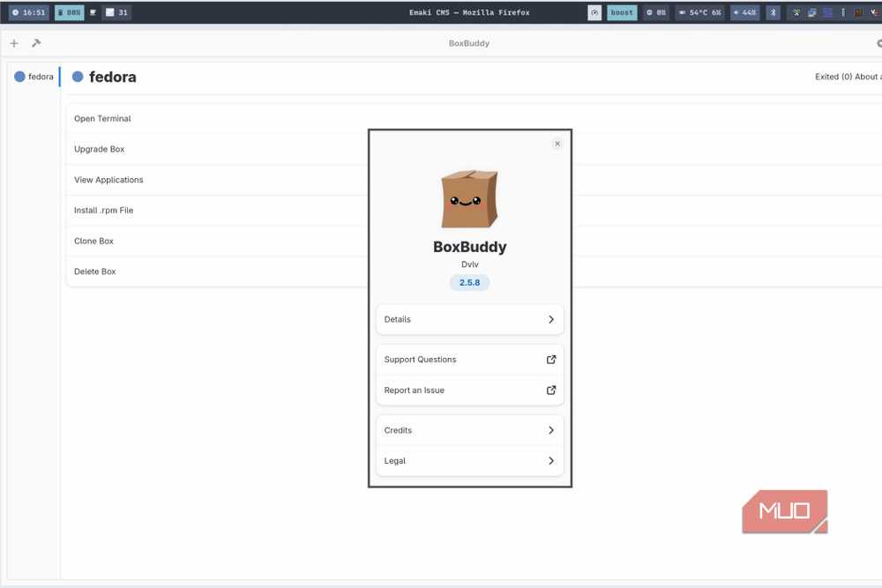Click the BoxBuddy title in the dialog
This screenshot has height=588, width=882.
pyautogui.click(x=470, y=247)
